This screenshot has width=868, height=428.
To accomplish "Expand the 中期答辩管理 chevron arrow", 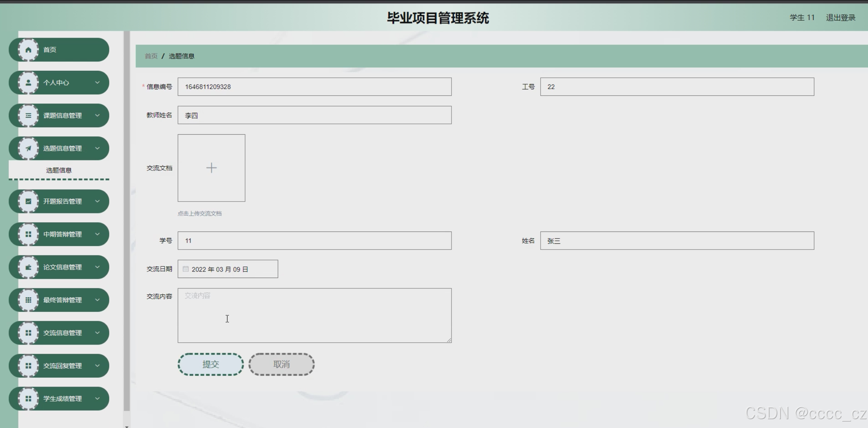I will pyautogui.click(x=97, y=234).
